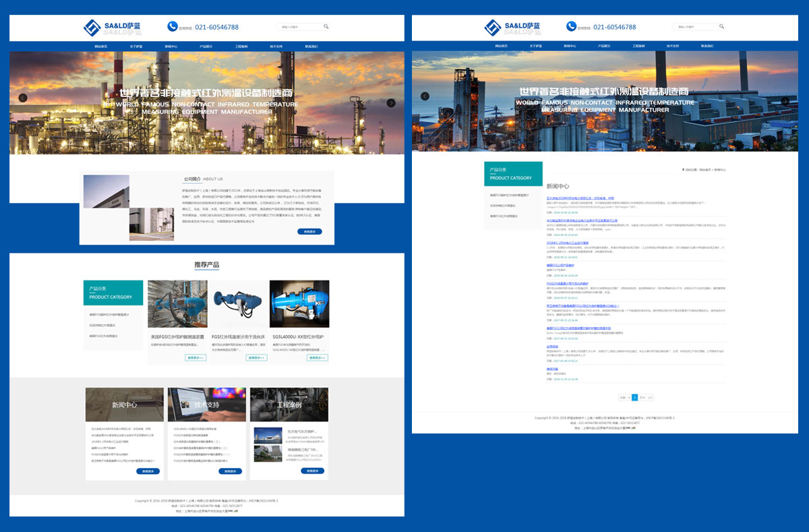Click the SA&LD logo on right page
The width and height of the screenshot is (809, 532).
tap(513, 28)
